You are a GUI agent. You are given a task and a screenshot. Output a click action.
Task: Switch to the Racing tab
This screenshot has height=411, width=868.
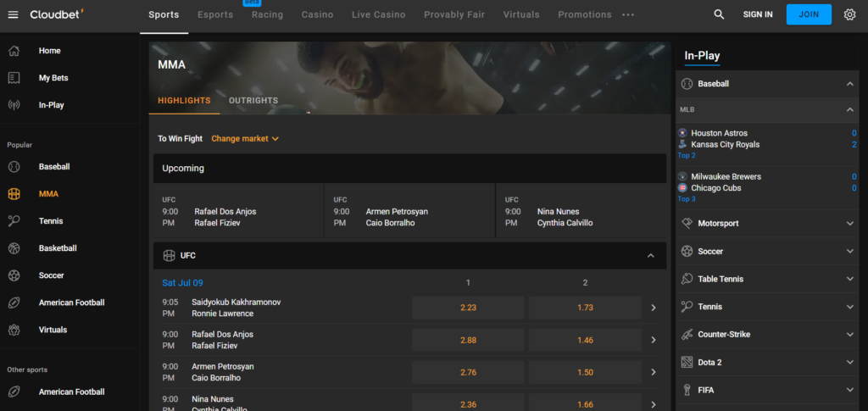click(x=267, y=15)
